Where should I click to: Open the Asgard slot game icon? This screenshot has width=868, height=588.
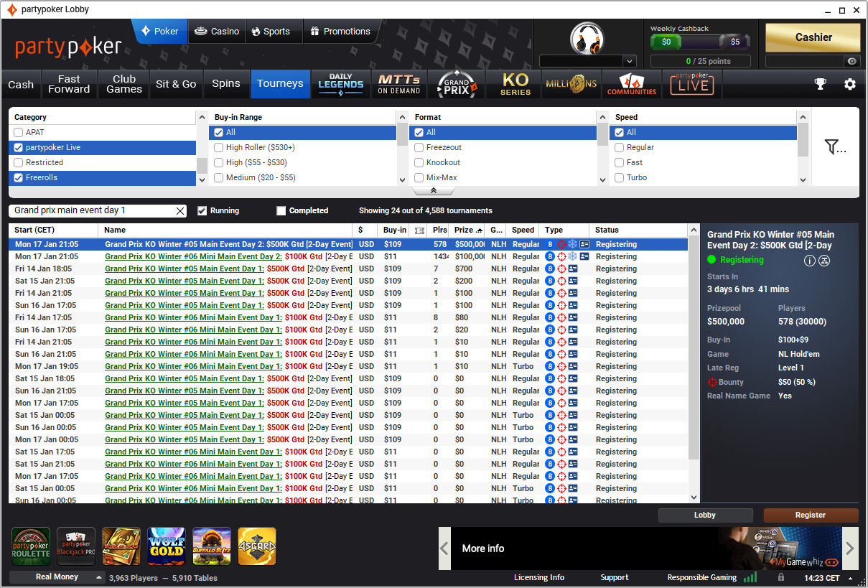click(256, 546)
